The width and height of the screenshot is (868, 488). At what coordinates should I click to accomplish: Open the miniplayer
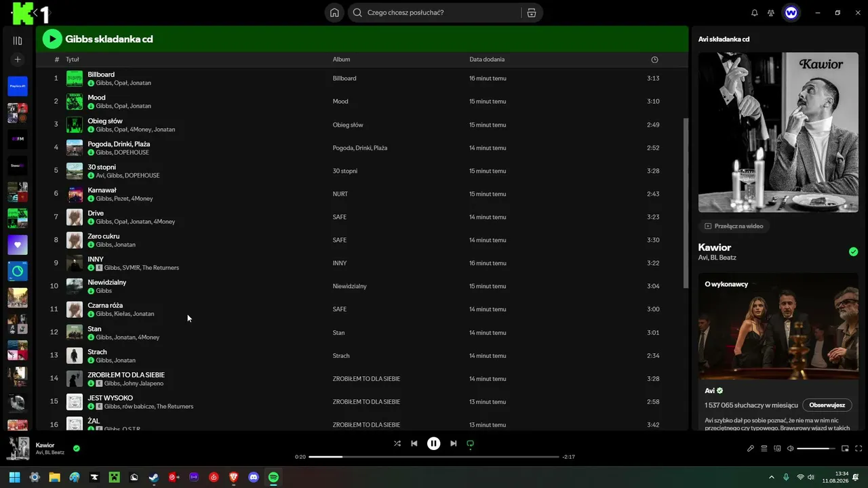click(x=845, y=448)
